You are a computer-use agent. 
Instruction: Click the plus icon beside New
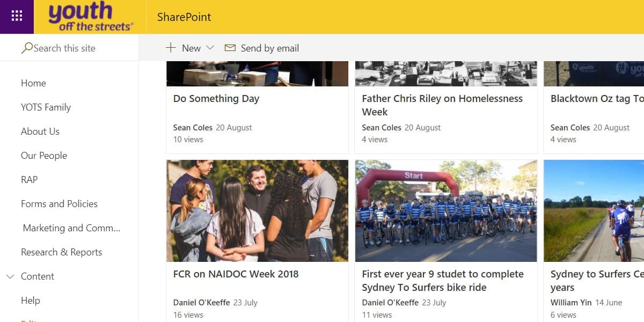pyautogui.click(x=171, y=48)
